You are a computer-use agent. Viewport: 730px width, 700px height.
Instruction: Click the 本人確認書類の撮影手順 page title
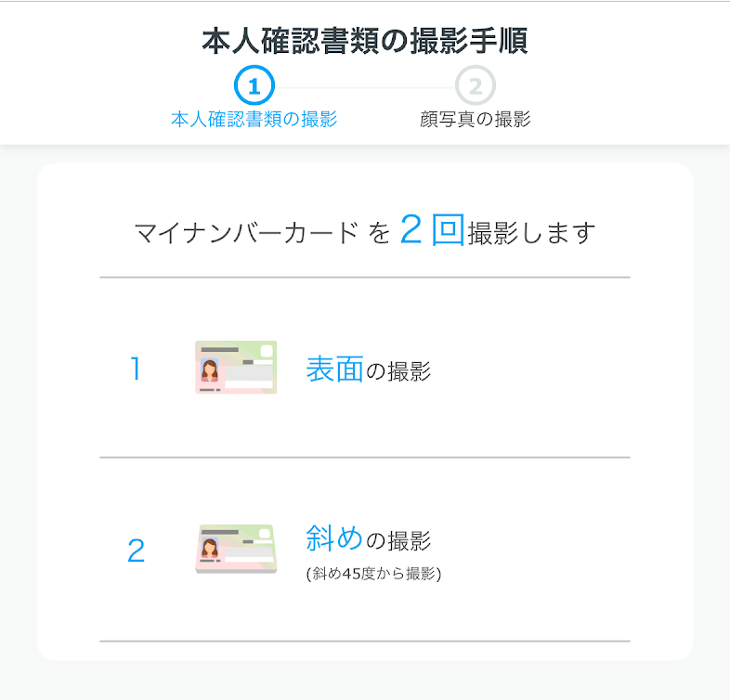point(364,41)
